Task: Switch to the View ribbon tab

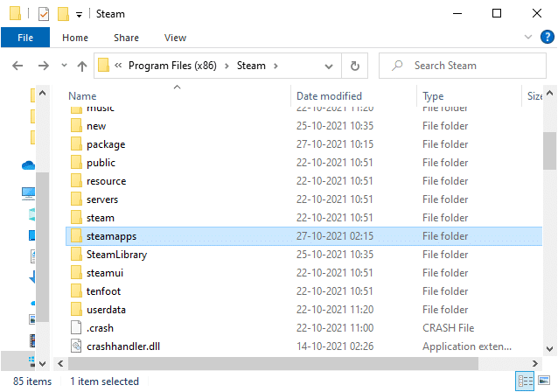Action: coord(175,38)
